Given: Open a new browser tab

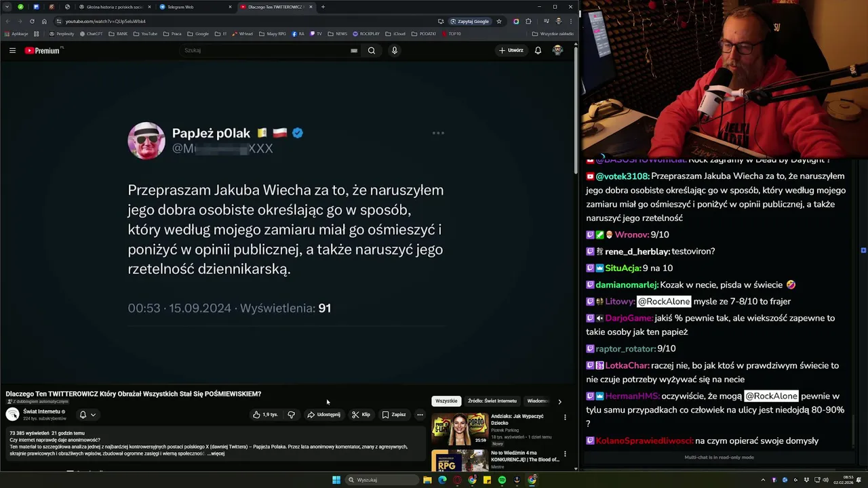Looking at the screenshot, I should pos(323,7).
